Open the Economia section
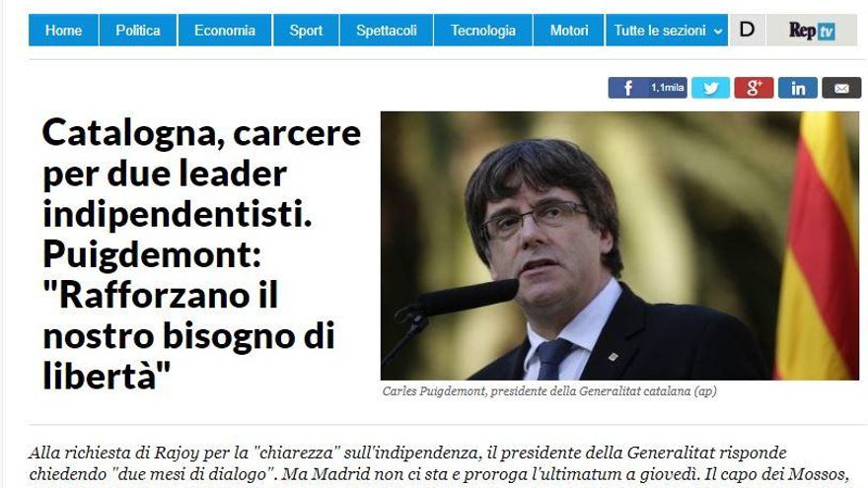 click(x=225, y=30)
